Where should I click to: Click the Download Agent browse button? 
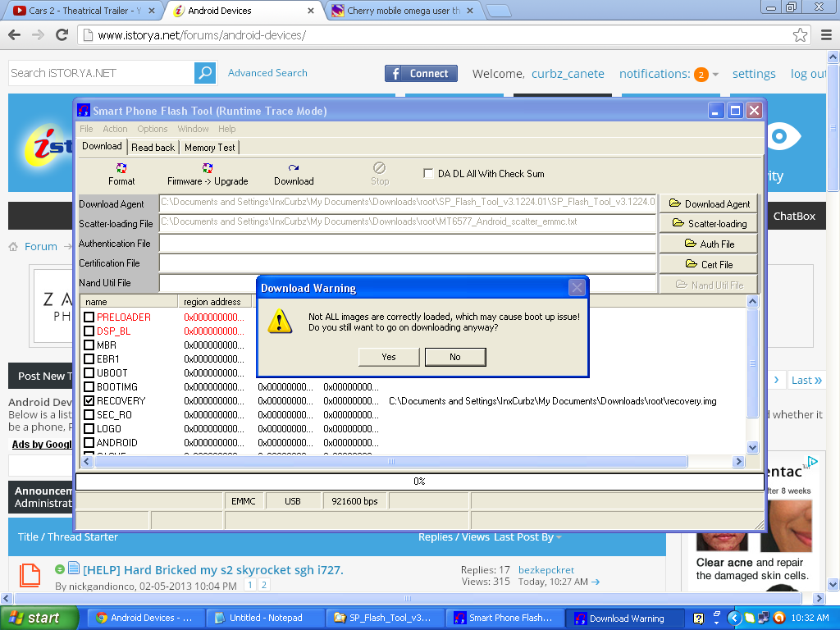click(708, 203)
